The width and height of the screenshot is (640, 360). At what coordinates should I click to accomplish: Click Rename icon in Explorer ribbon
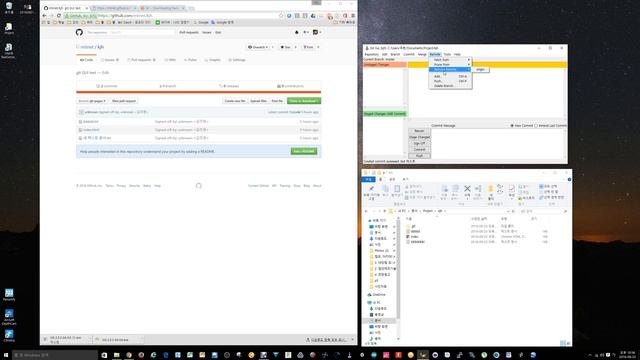478,189
